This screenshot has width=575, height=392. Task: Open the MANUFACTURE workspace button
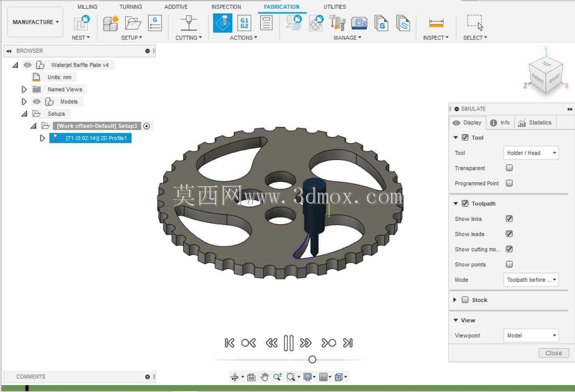(x=35, y=22)
